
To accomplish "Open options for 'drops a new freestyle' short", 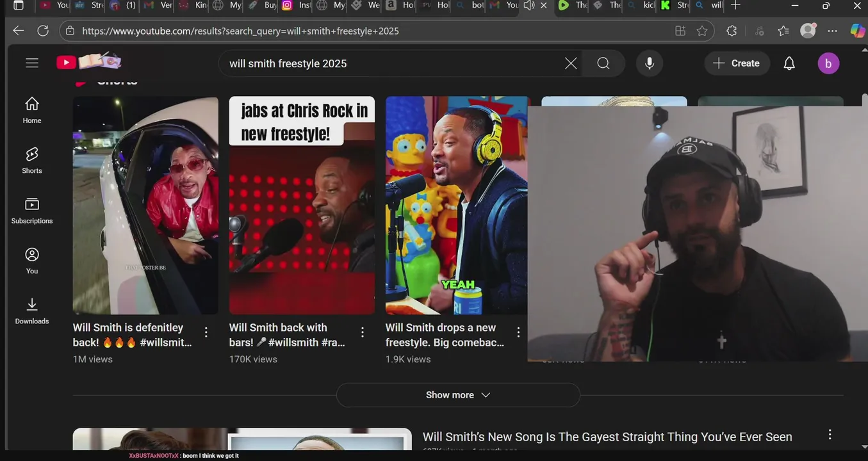I will 518,332.
